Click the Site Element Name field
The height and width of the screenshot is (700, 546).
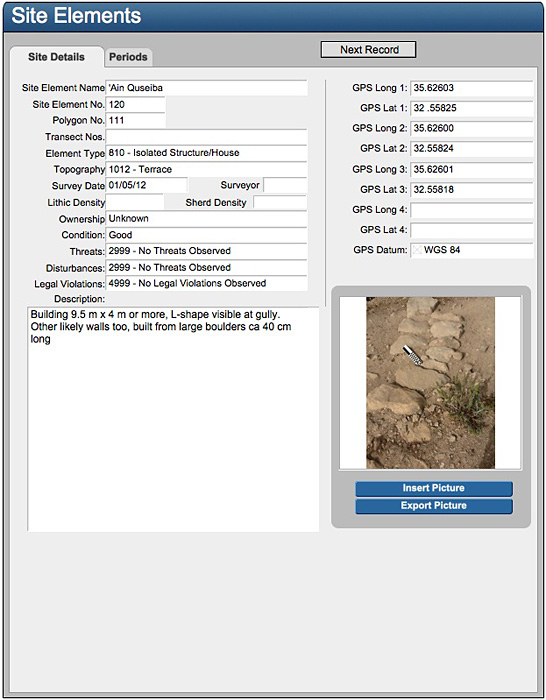(x=206, y=88)
